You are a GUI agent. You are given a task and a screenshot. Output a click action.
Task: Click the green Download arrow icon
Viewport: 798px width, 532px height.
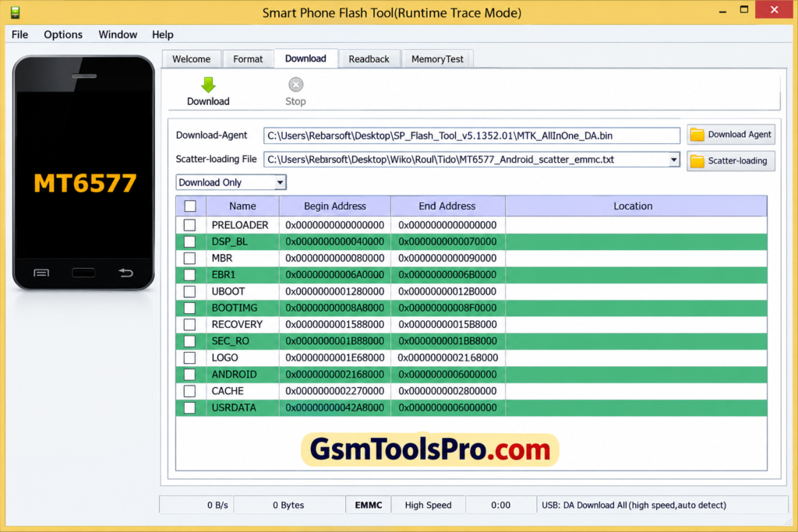coord(208,84)
